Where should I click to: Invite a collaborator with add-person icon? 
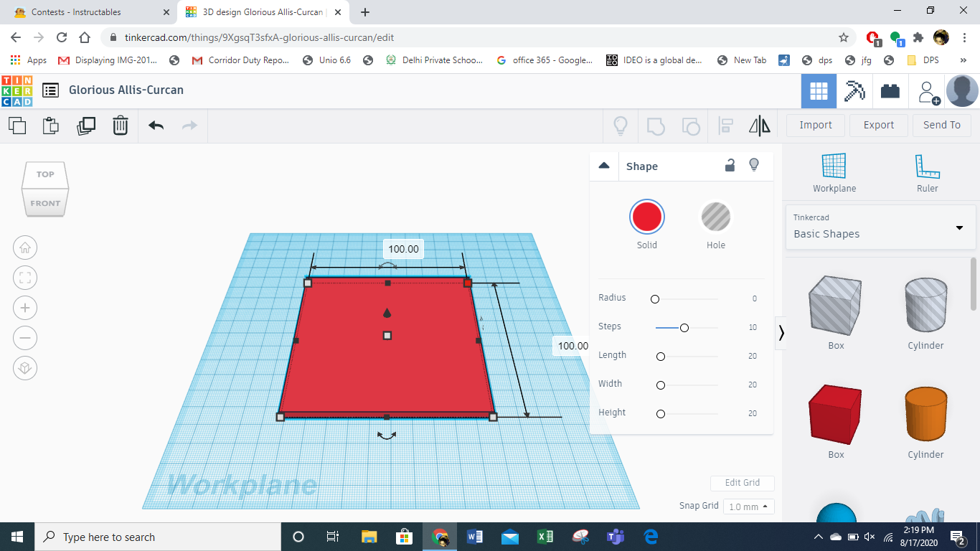click(928, 92)
